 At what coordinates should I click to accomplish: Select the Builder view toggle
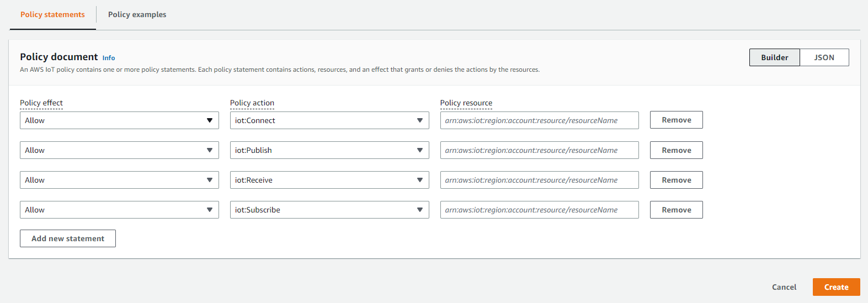[774, 57]
